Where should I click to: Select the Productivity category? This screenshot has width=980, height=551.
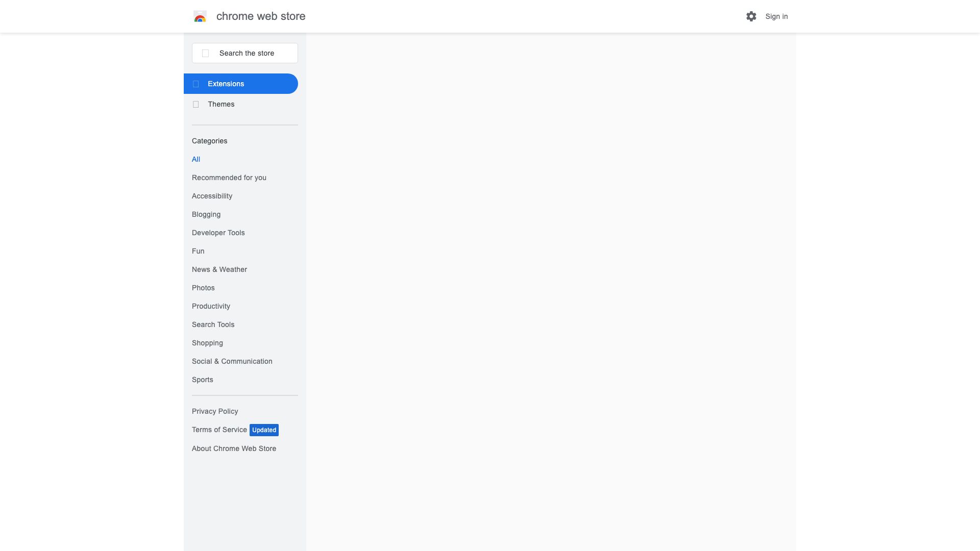[x=211, y=306]
